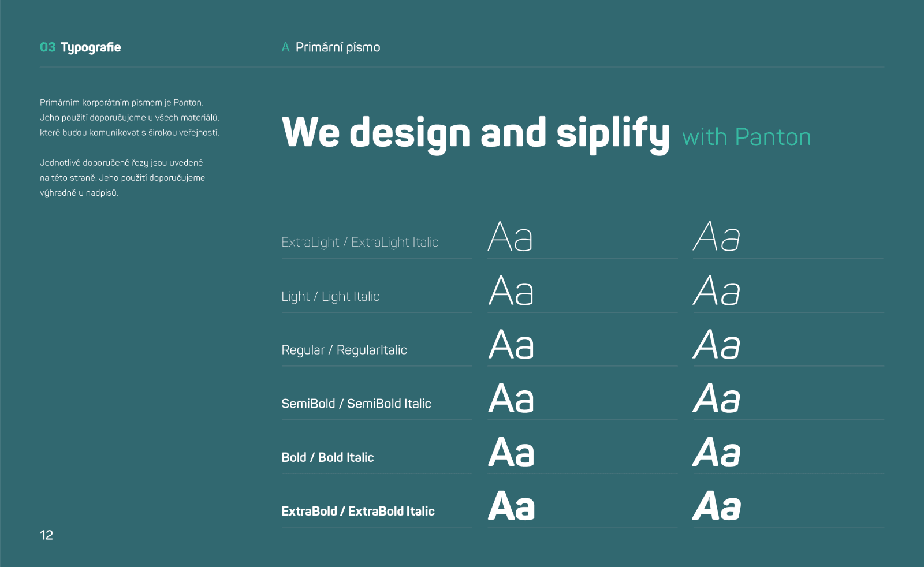Select the upright Bold "Aa" specimen
Viewport: 924px width, 567px height.
[x=511, y=452]
